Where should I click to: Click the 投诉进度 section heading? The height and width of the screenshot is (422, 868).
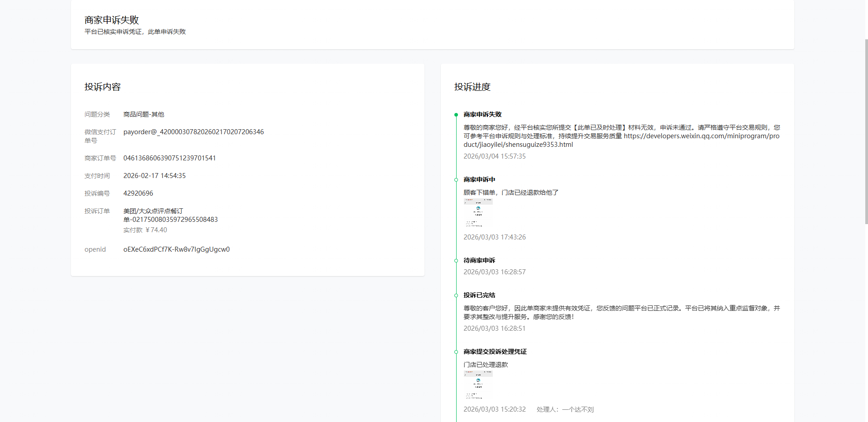(472, 87)
